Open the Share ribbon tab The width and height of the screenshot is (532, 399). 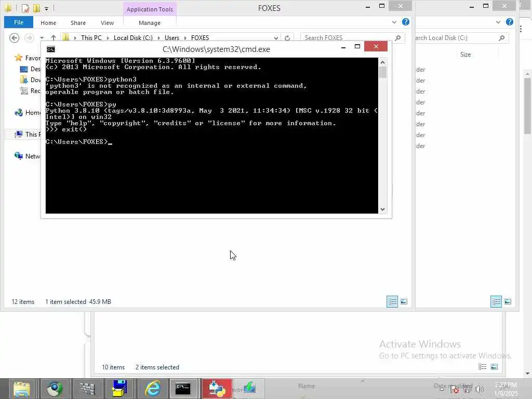click(78, 23)
